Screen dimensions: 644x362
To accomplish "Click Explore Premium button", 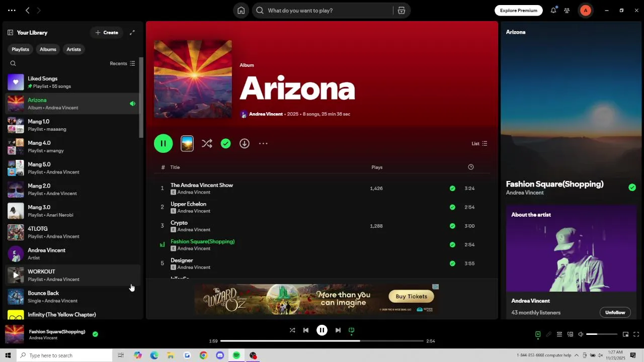I will [518, 11].
